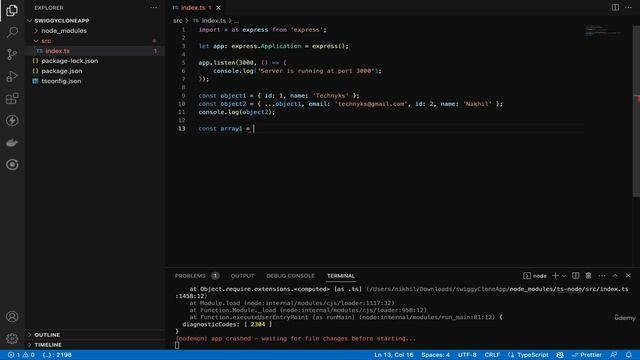Click the src breadcrumb

click(178, 20)
